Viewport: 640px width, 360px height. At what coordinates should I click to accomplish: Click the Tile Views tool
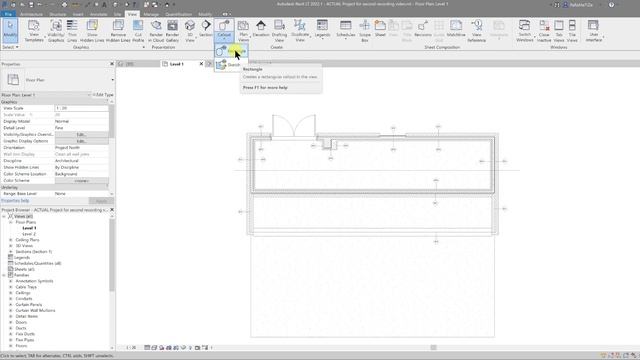click(572, 31)
